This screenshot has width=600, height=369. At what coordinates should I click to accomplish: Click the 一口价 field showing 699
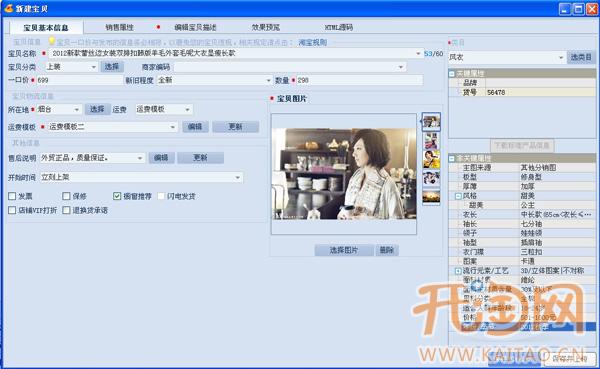[x=79, y=80]
